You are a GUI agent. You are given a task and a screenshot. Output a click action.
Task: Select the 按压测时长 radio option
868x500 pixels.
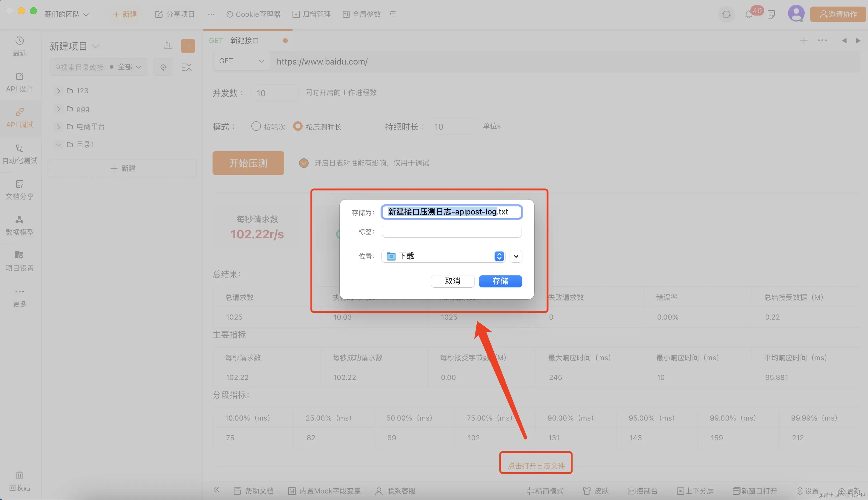tap(298, 126)
